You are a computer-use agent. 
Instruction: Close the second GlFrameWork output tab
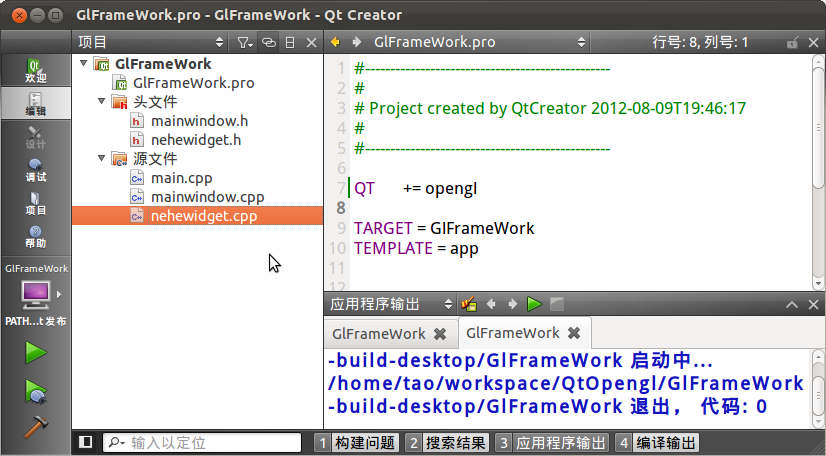pyautogui.click(x=574, y=333)
